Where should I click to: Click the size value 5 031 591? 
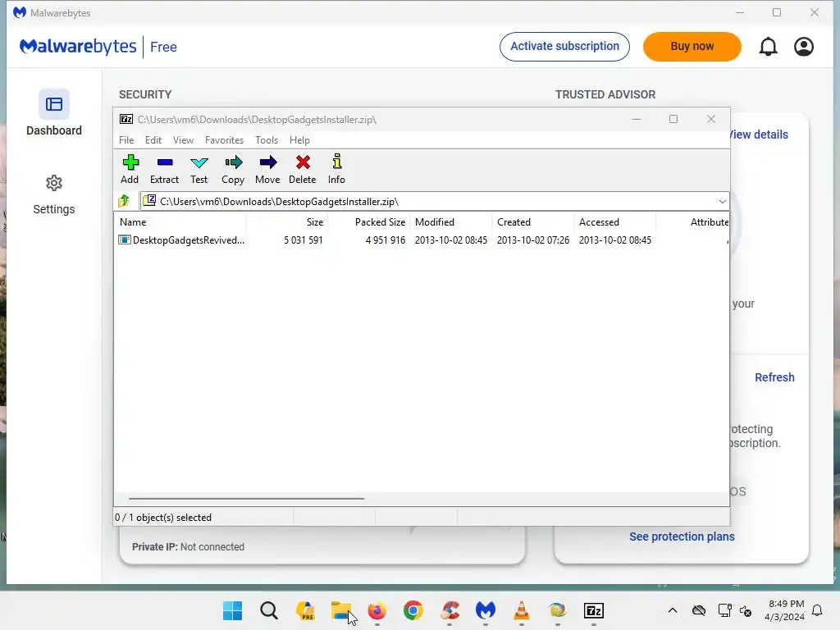point(304,240)
